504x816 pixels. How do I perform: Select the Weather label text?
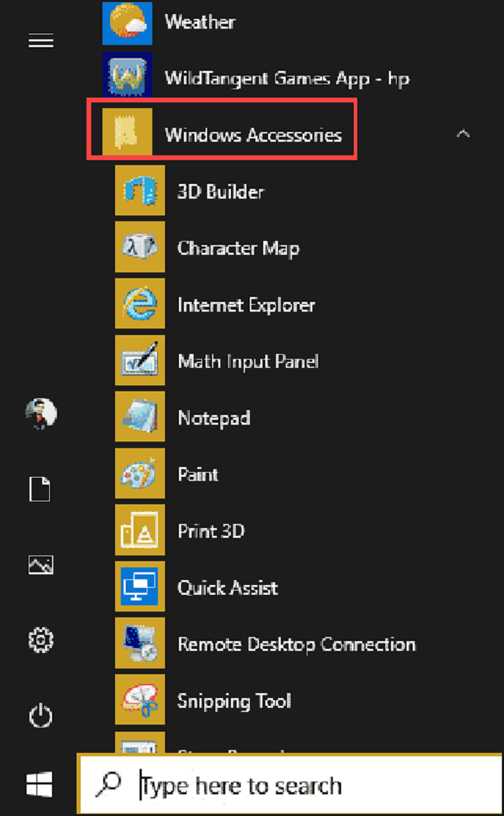tap(200, 22)
